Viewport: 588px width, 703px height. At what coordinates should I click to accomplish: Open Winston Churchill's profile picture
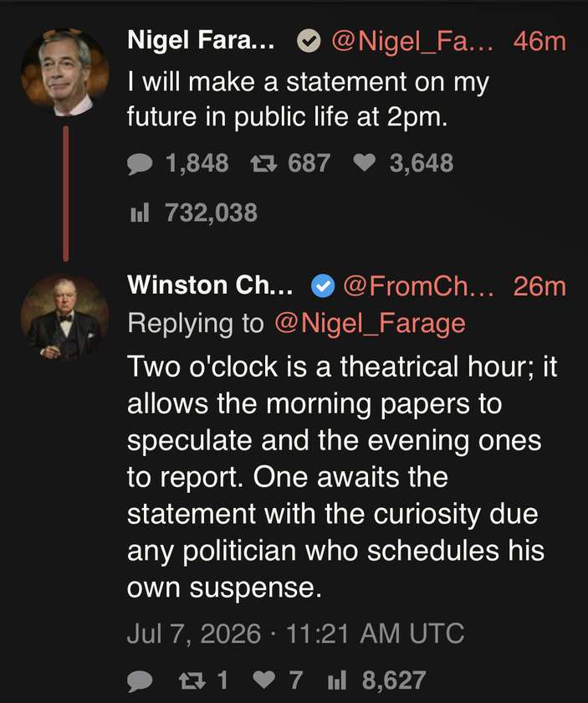65,317
